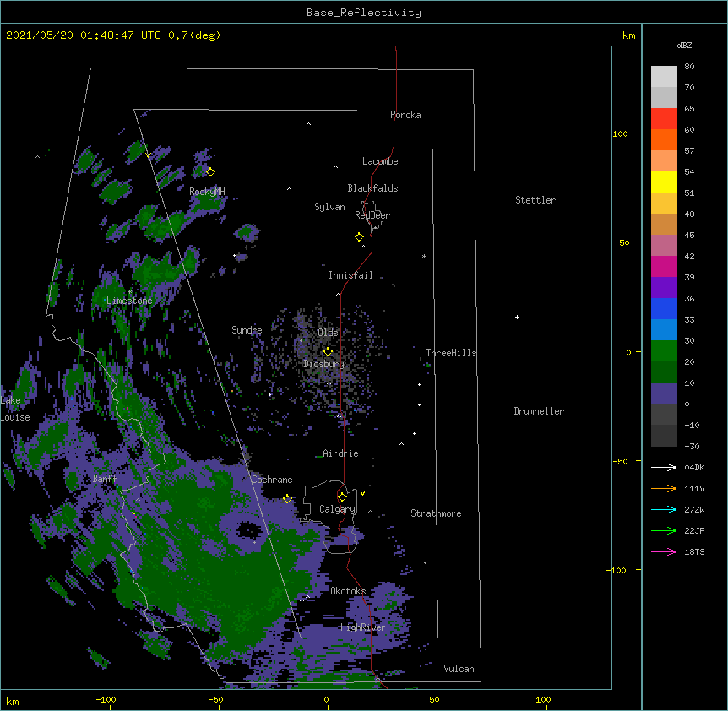Click the 18TS legend label
The image size is (728, 711).
[694, 551]
